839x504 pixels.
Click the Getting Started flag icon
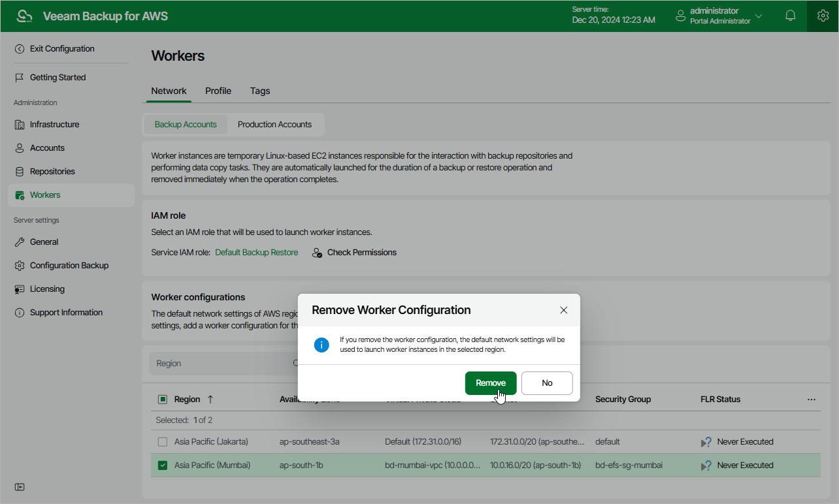(20, 78)
